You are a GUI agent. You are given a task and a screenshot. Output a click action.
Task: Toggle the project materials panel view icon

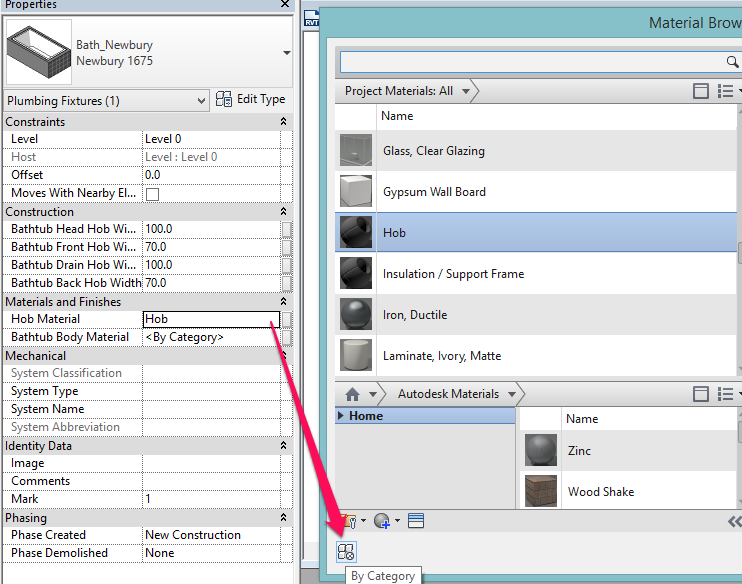click(701, 91)
